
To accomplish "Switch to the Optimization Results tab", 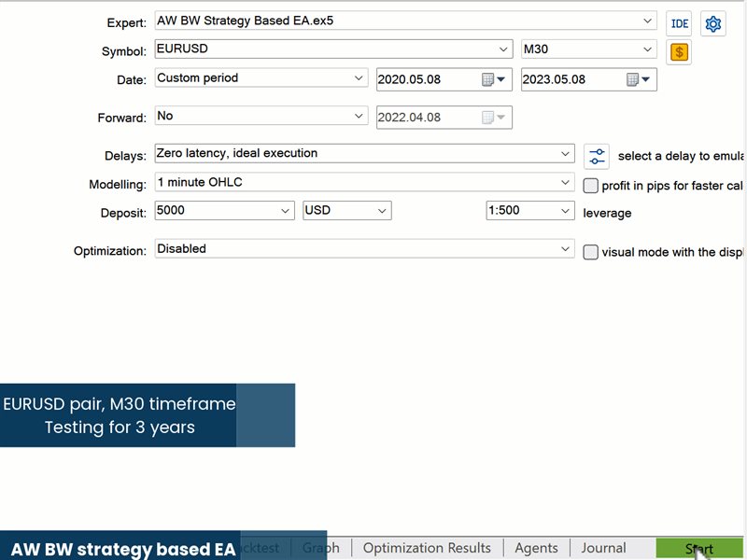I will (x=426, y=548).
